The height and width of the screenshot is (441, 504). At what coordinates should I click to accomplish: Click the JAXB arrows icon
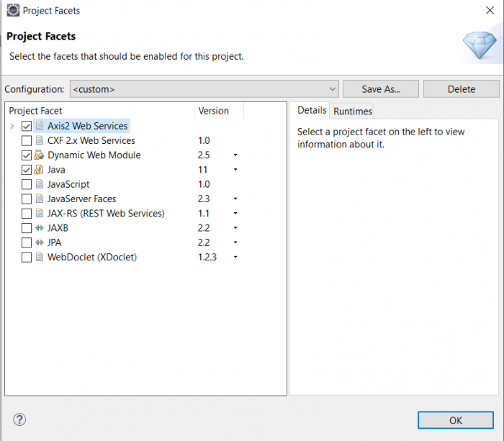point(39,228)
